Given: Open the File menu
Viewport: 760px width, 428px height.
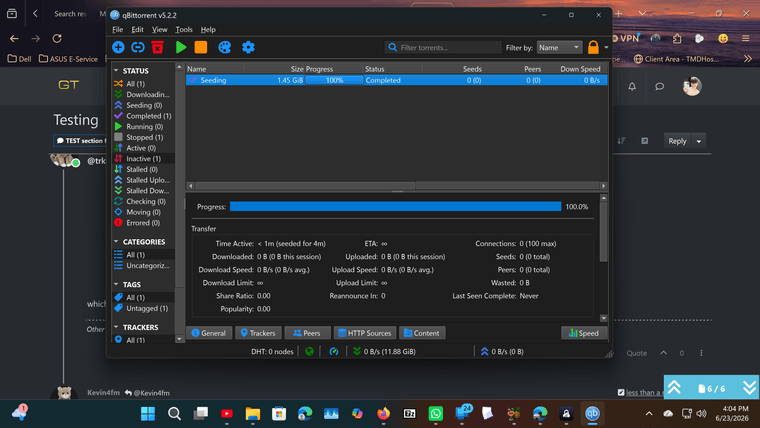Looking at the screenshot, I should click(117, 30).
